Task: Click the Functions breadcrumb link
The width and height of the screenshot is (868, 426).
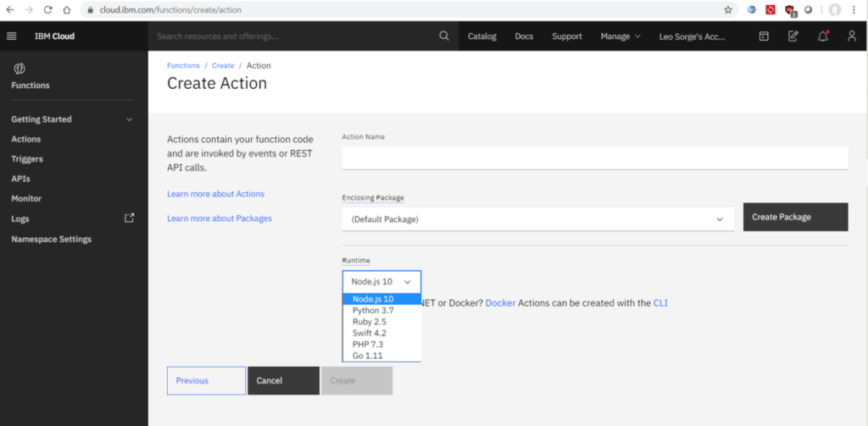Action: (x=183, y=65)
